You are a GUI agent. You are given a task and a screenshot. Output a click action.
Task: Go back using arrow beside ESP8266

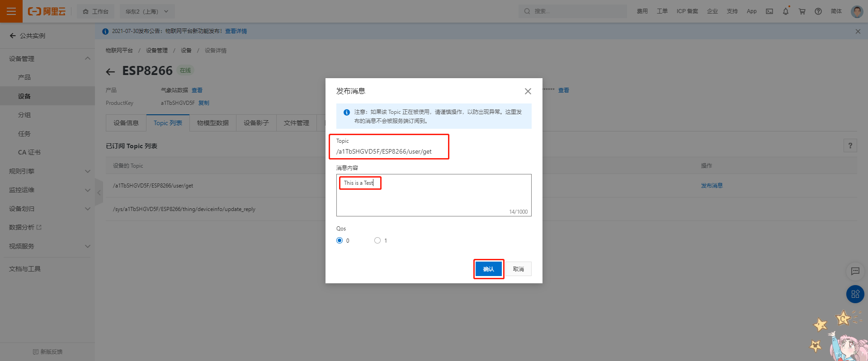(x=110, y=71)
